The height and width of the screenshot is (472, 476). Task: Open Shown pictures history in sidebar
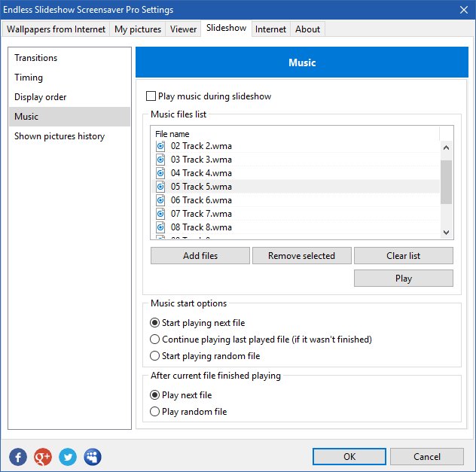point(69,136)
